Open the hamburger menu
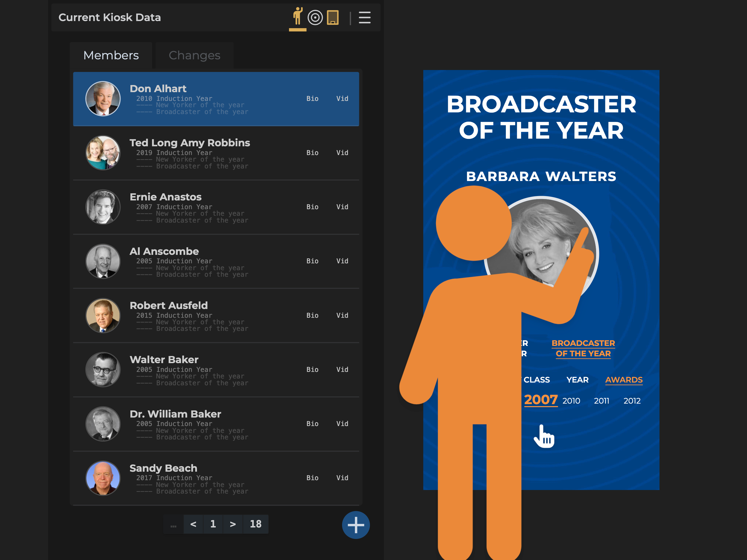Viewport: 747px width, 560px height. coord(364,17)
